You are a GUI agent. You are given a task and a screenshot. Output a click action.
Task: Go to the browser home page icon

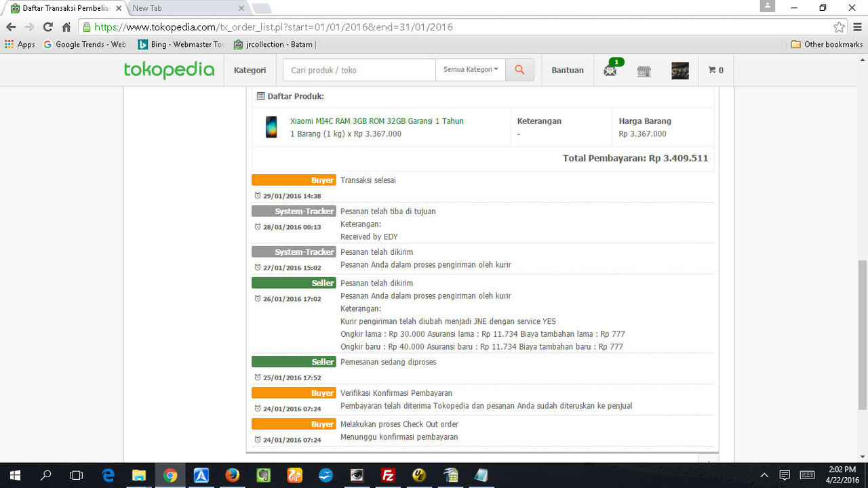click(66, 27)
